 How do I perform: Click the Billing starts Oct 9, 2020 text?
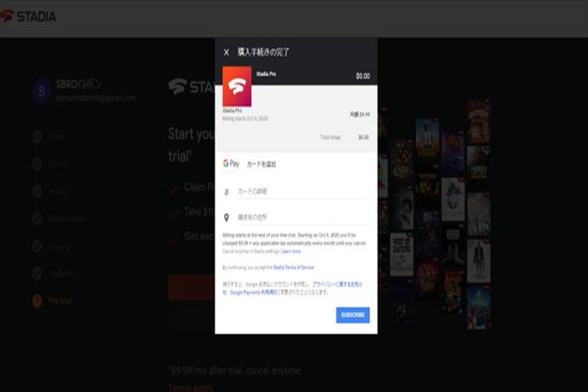[x=245, y=118]
